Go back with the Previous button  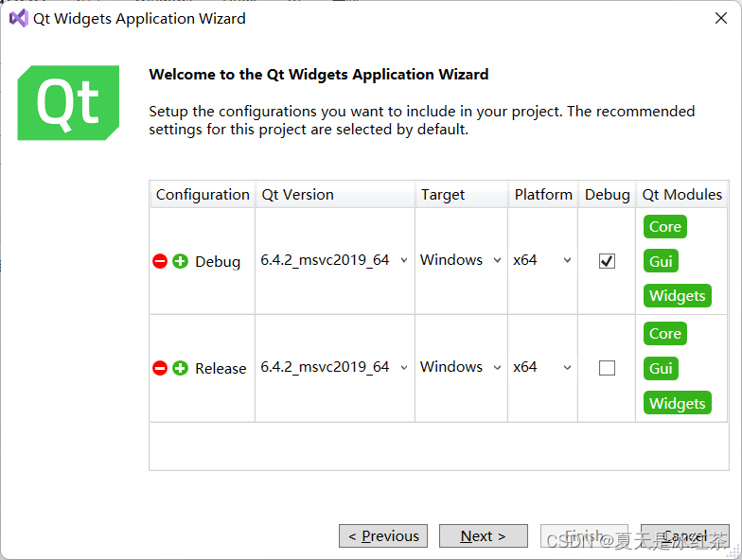coord(383,535)
